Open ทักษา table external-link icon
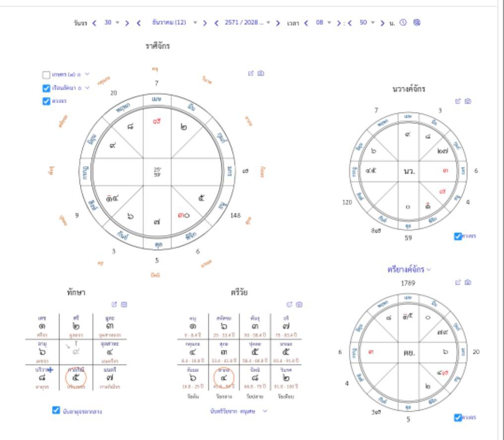The height and width of the screenshot is (440, 504). pos(114,305)
